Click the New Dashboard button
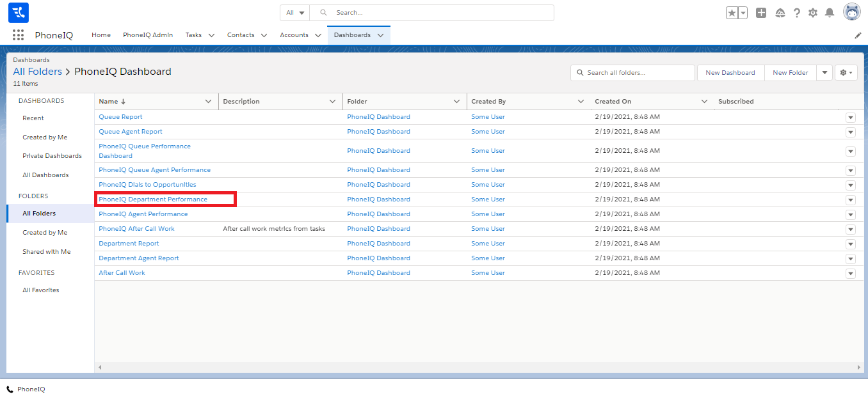Image resolution: width=868 pixels, height=399 pixels. pos(730,73)
